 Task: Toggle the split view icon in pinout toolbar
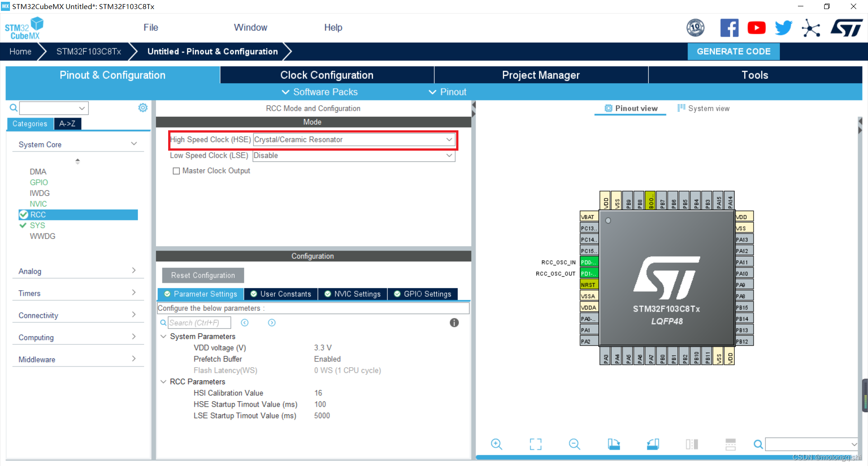692,444
